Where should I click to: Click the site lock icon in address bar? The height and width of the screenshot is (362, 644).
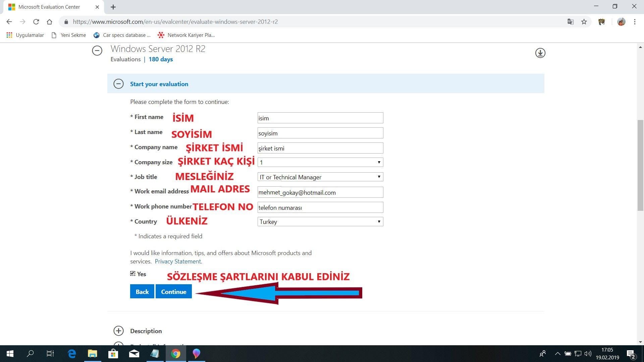[x=66, y=22]
